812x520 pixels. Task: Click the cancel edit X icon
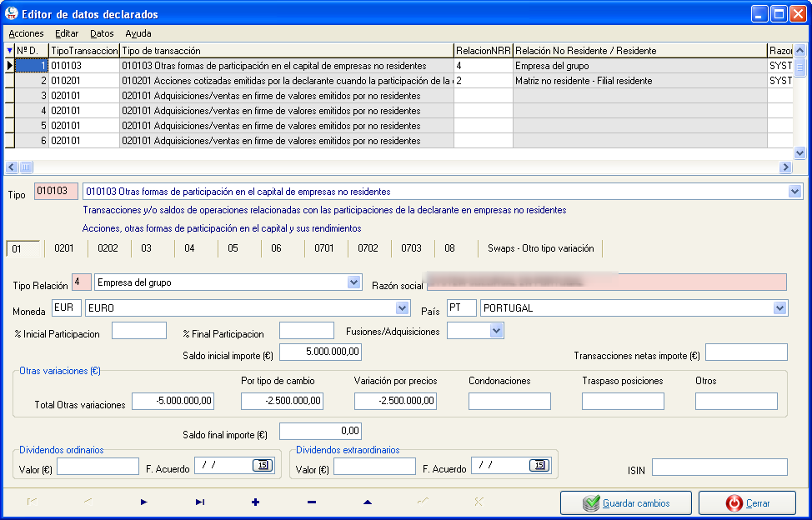pos(479,502)
